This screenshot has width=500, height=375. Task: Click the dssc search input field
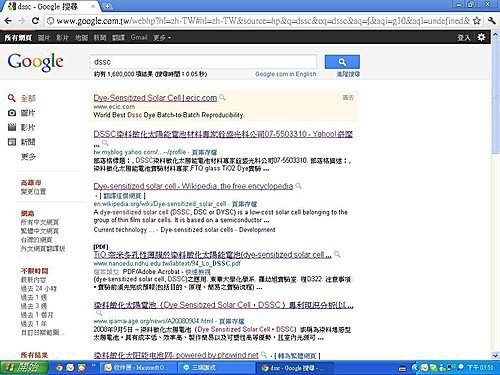coord(203,62)
